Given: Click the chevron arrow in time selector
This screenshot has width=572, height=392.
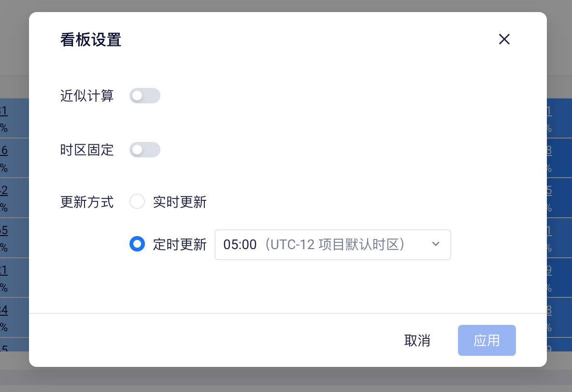Looking at the screenshot, I should coord(436,244).
